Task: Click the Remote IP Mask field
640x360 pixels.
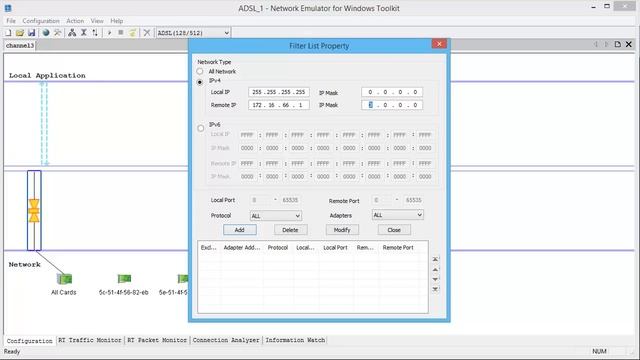Action: click(392, 105)
